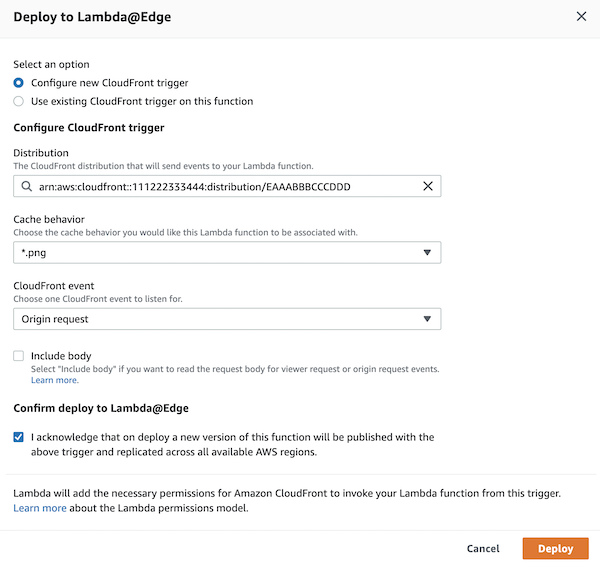Uncheck the acknowledge deploy checkbox
The image size is (600, 564).
[19, 437]
